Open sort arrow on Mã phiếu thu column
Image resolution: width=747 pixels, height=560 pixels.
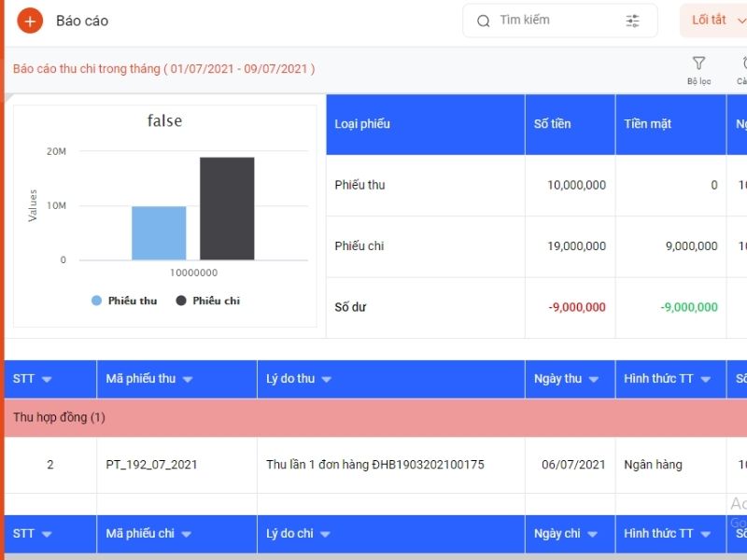(x=188, y=380)
